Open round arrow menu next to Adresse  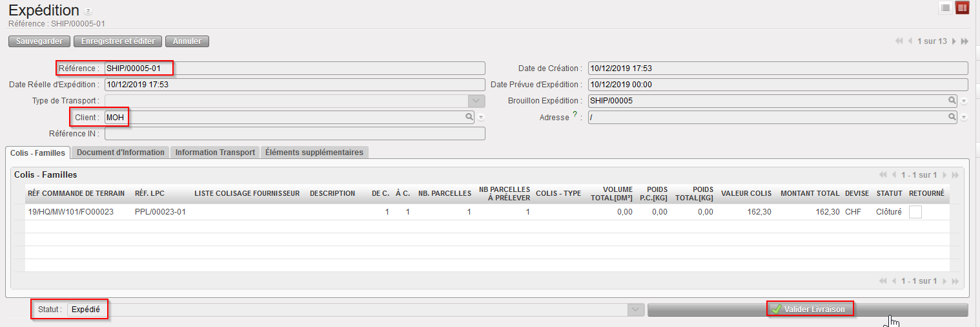pos(964,118)
